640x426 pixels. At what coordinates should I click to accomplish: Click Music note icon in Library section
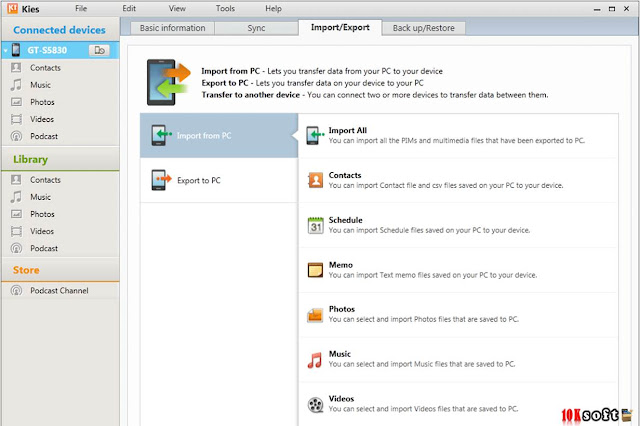16,197
